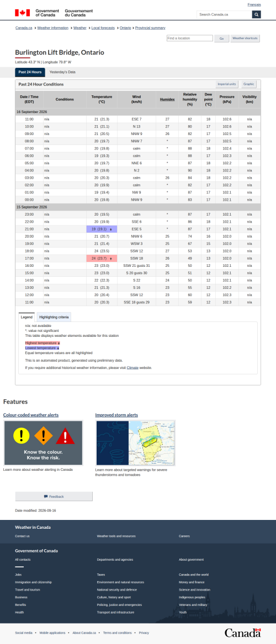Click the Government of Canada flag logo

(54, 13)
